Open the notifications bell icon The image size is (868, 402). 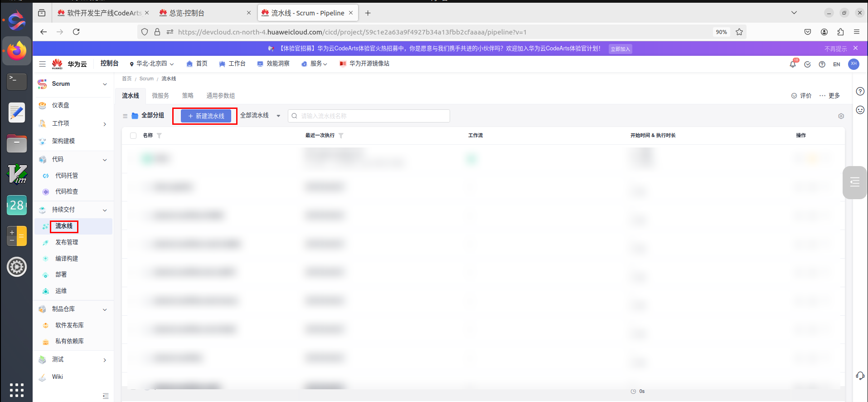coord(793,64)
